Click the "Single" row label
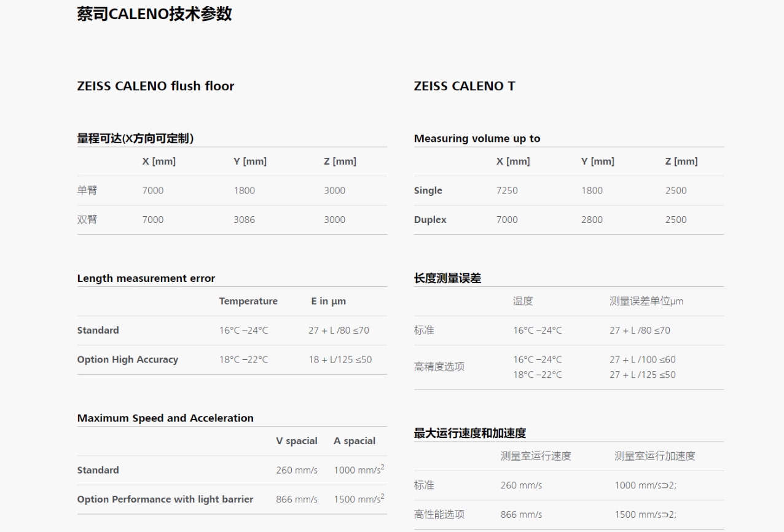 (428, 190)
